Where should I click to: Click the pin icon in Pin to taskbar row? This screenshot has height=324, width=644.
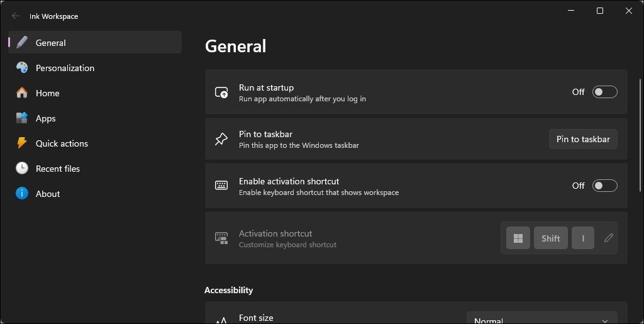221,139
